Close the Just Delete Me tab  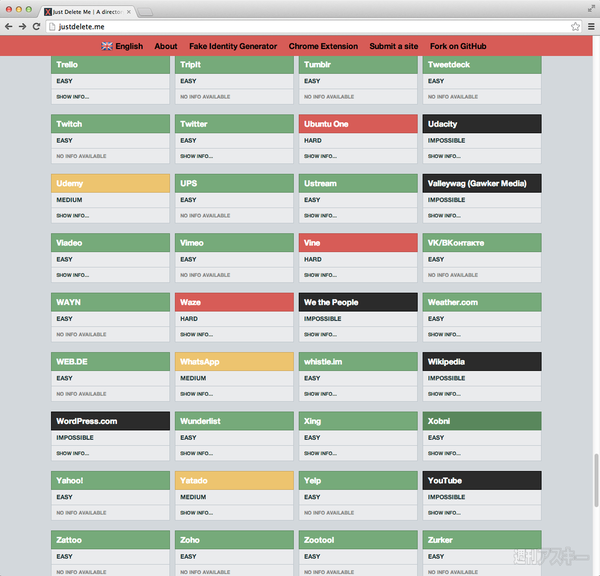coord(129,12)
